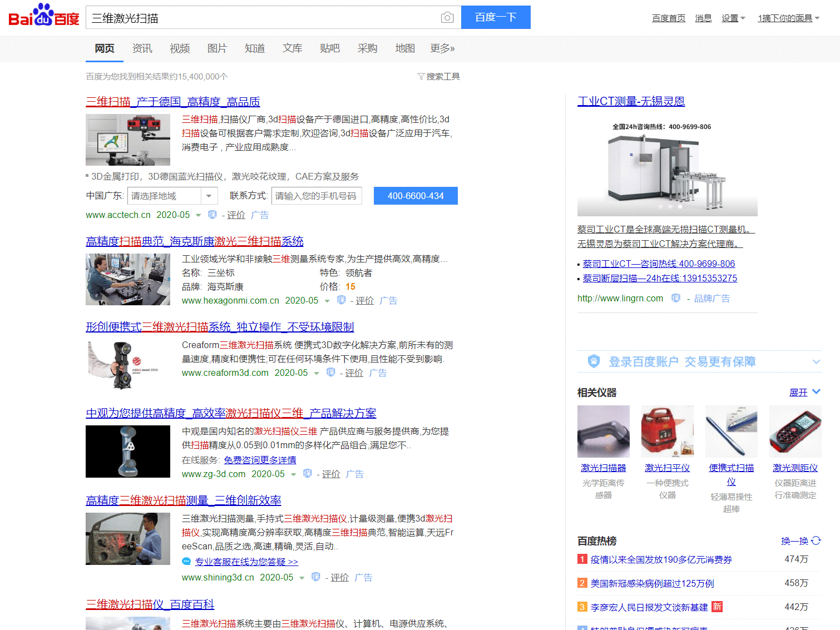Click chat bubble icon for 专业客服在线

(x=186, y=562)
